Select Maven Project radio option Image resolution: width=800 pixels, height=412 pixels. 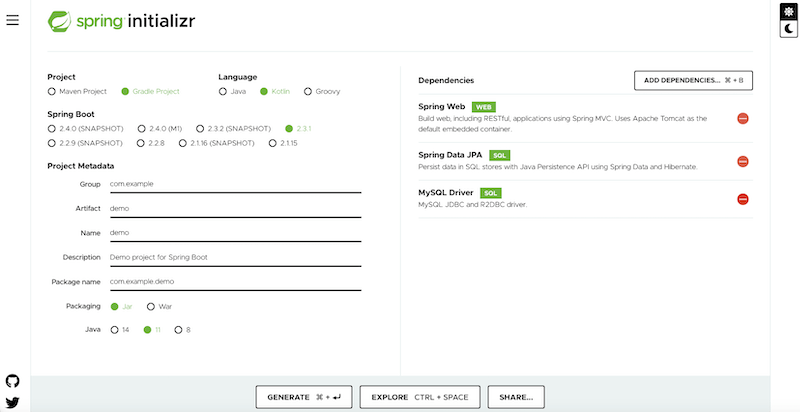[78, 92]
